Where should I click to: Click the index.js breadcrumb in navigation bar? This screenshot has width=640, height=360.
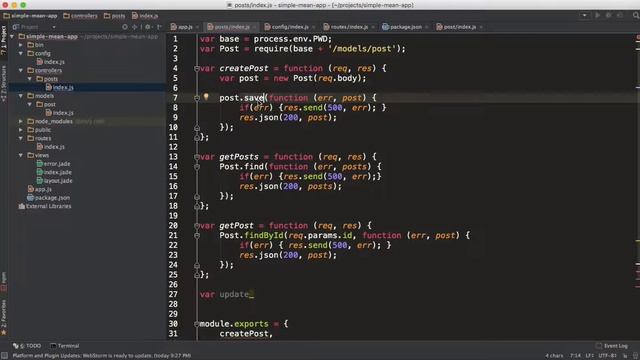[x=145, y=16]
